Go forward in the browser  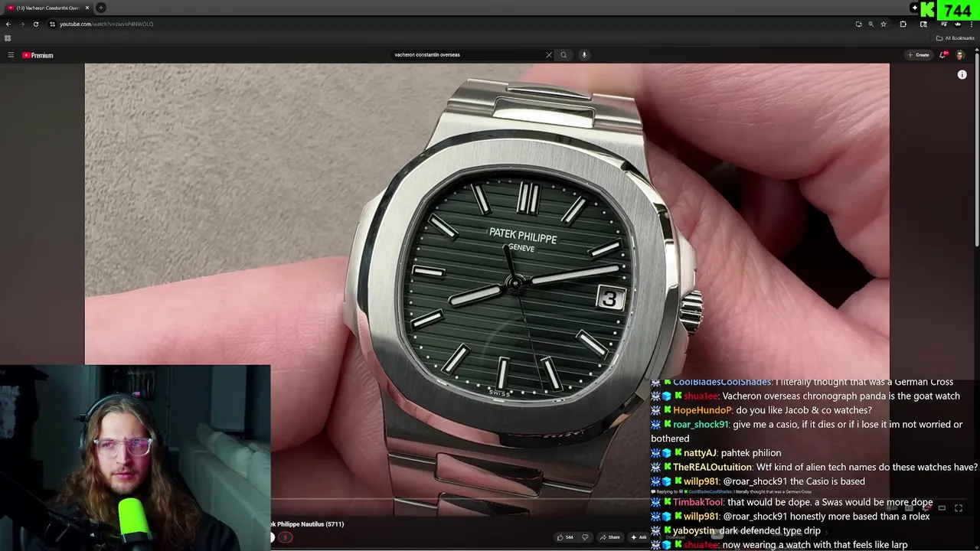[21, 24]
